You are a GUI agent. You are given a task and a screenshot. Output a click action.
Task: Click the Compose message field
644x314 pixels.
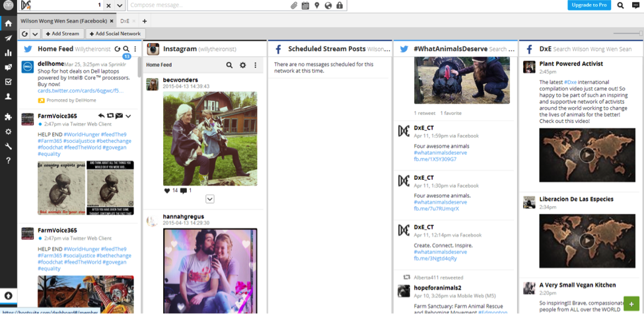tap(207, 5)
